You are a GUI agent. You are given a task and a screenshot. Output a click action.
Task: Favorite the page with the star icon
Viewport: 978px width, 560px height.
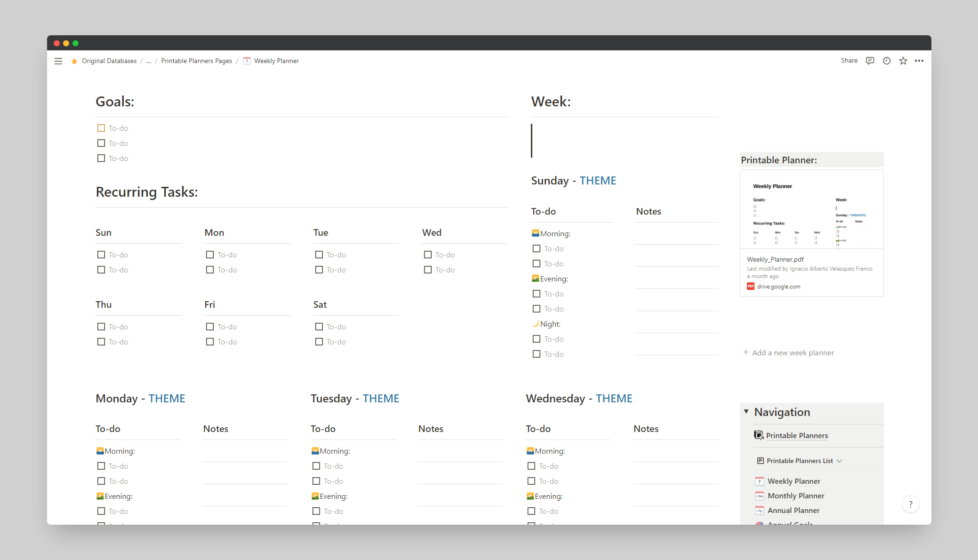tap(903, 61)
